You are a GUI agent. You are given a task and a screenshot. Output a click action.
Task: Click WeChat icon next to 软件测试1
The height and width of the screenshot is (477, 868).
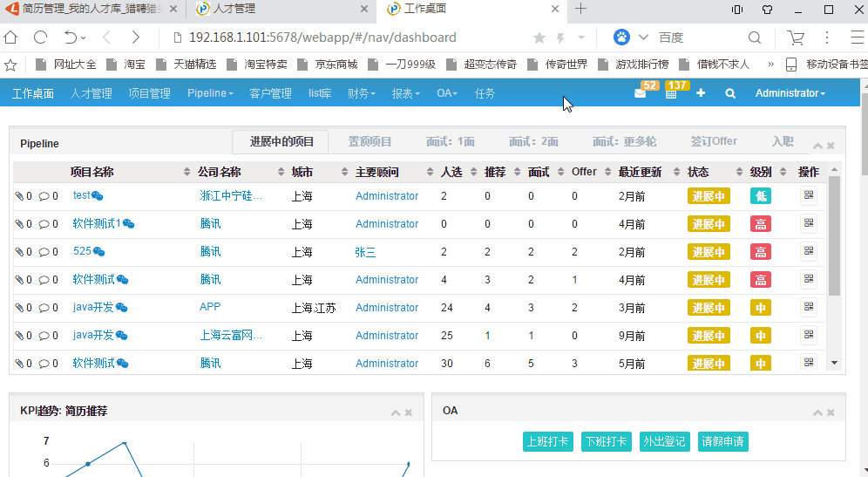click(x=128, y=224)
